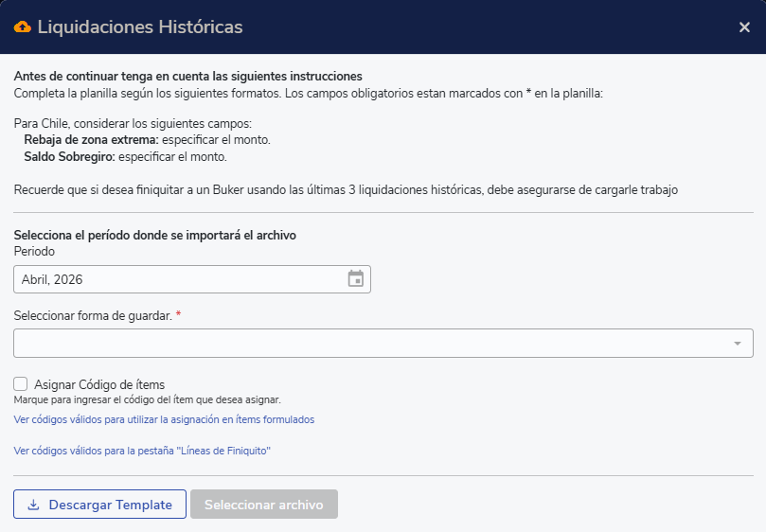Click the Seleccionar archivo button
The image size is (766, 532).
pyautogui.click(x=264, y=505)
